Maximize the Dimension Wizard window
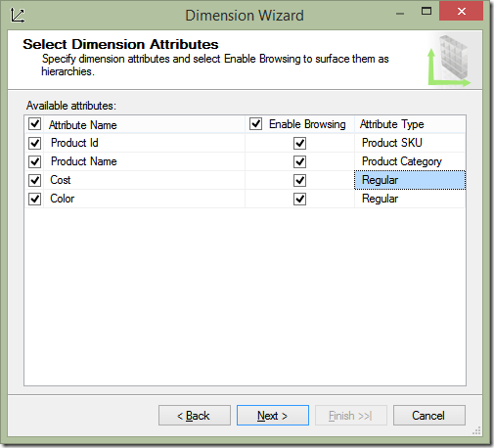The width and height of the screenshot is (494, 448). click(427, 12)
